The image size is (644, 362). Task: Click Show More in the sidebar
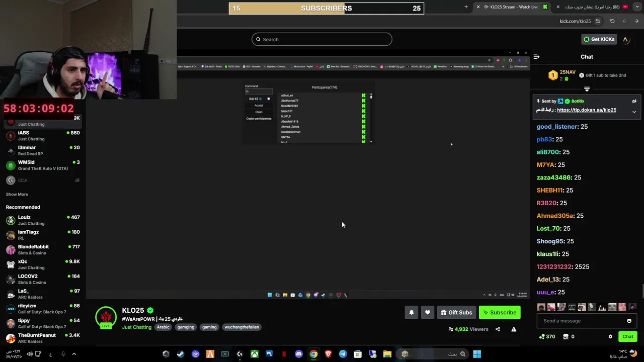click(x=17, y=195)
